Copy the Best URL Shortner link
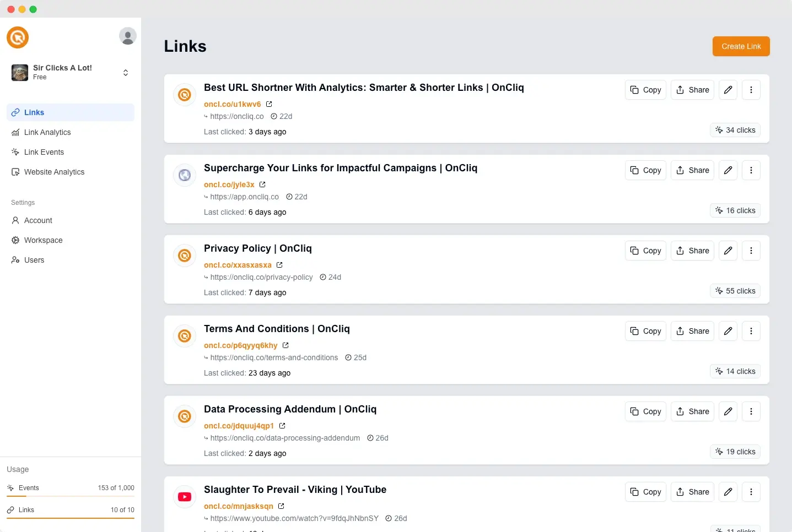The height and width of the screenshot is (532, 792). [645, 90]
